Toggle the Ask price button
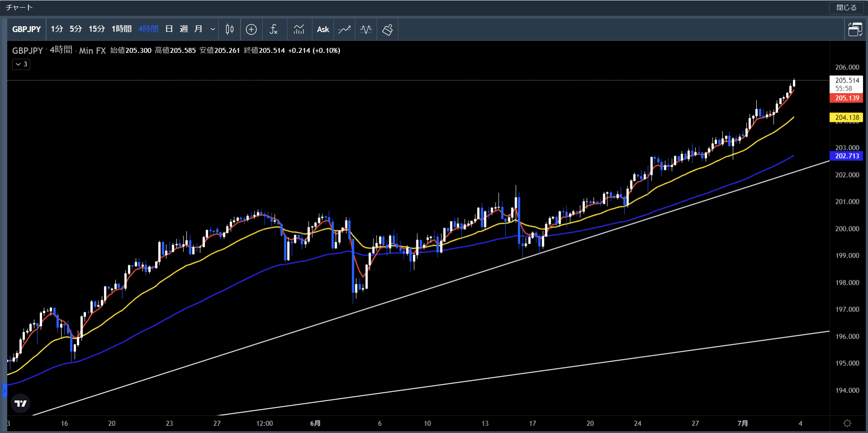Image resolution: width=868 pixels, height=433 pixels. point(323,29)
